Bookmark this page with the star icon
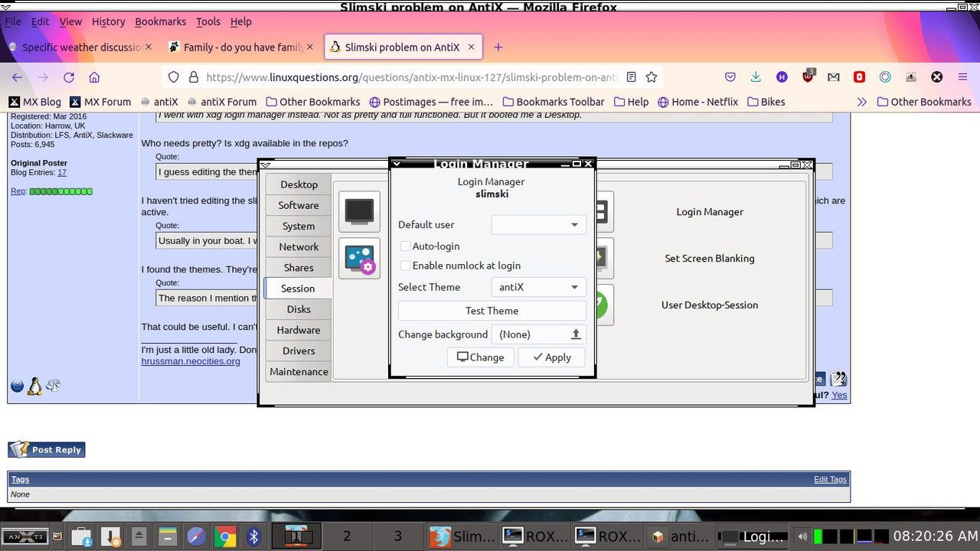 652,77
